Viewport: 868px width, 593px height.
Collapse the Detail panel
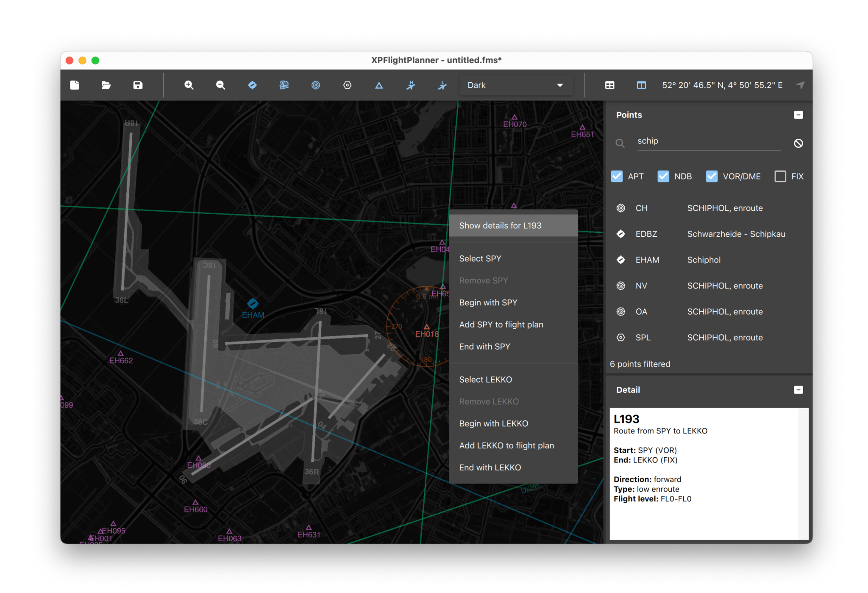[798, 389]
